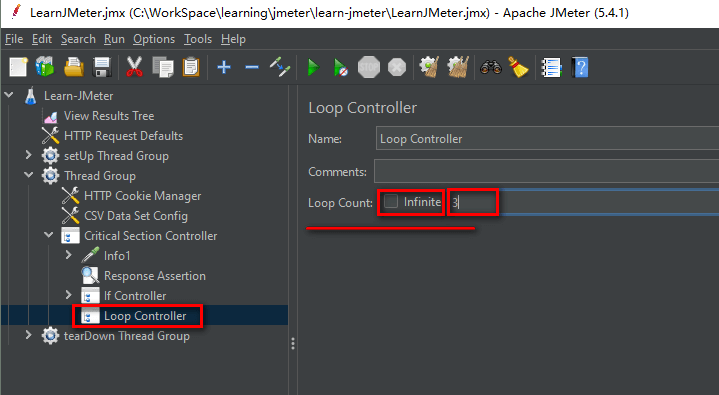Open the Tools menu

[198, 39]
